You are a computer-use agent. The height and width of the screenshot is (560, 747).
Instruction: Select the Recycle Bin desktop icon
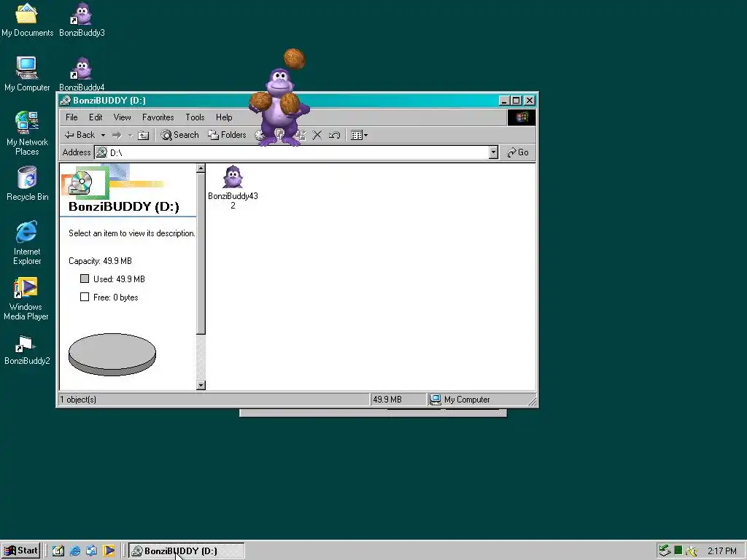pyautogui.click(x=27, y=183)
